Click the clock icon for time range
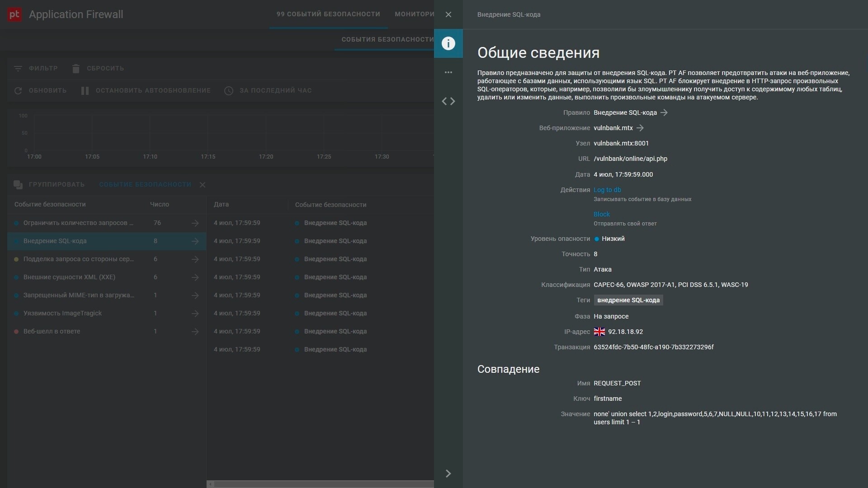868x488 pixels. pos(229,90)
